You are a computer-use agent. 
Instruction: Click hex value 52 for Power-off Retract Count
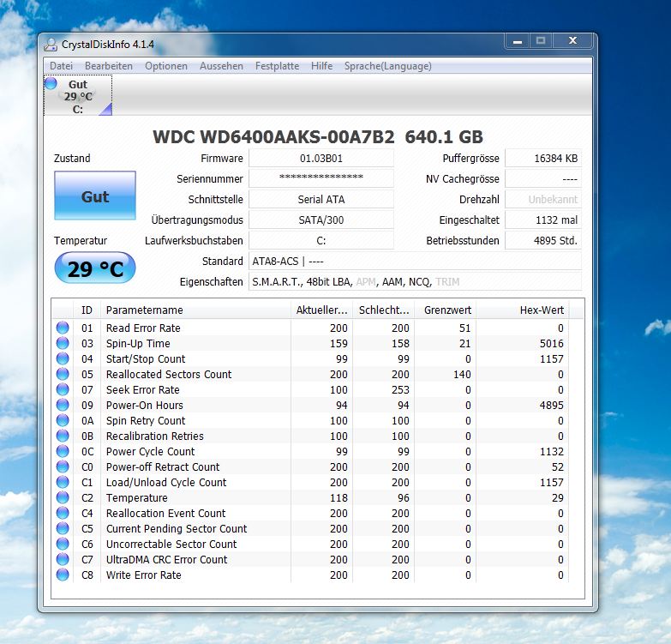[557, 466]
